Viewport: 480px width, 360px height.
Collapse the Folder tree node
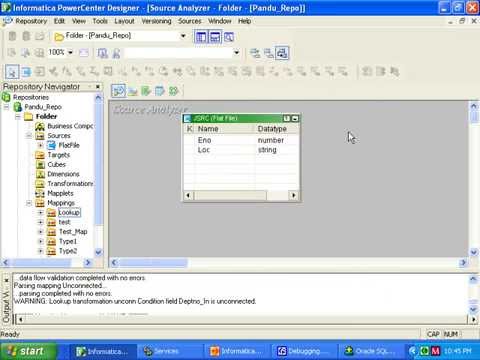pyautogui.click(x=18, y=117)
